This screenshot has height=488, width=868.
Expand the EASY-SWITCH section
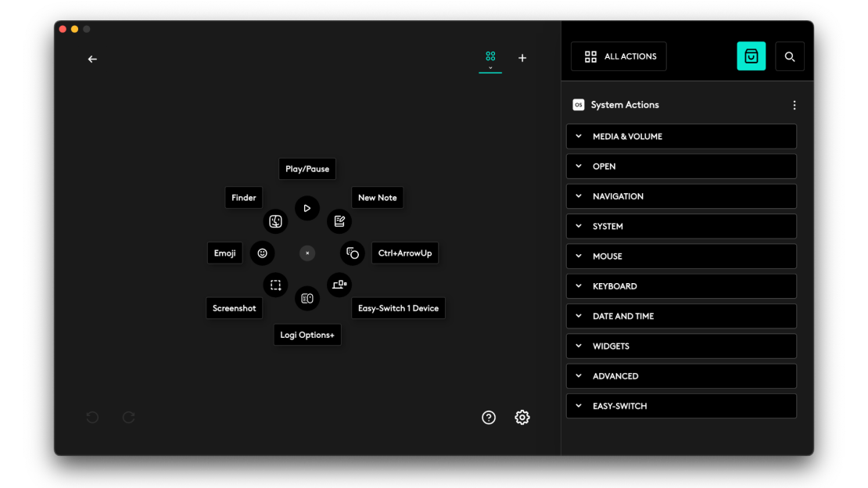(x=680, y=406)
